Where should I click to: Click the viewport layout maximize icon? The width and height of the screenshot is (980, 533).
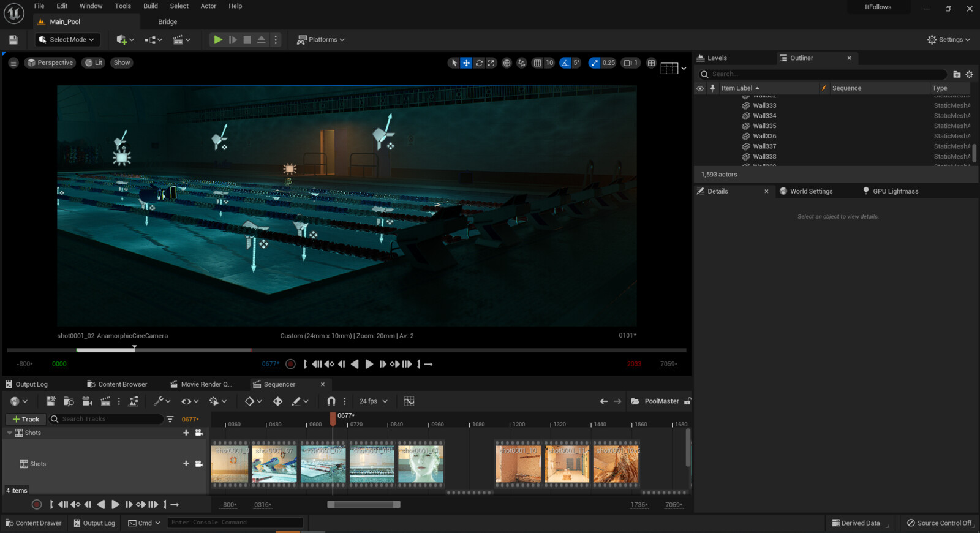[651, 62]
